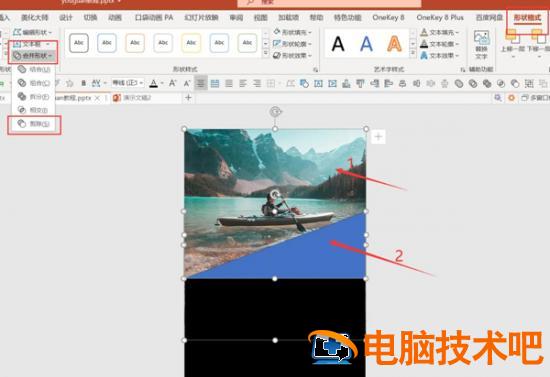This screenshot has height=377, width=550.
Task: Click the 替换文字 Alt Text button
Action: 481,45
